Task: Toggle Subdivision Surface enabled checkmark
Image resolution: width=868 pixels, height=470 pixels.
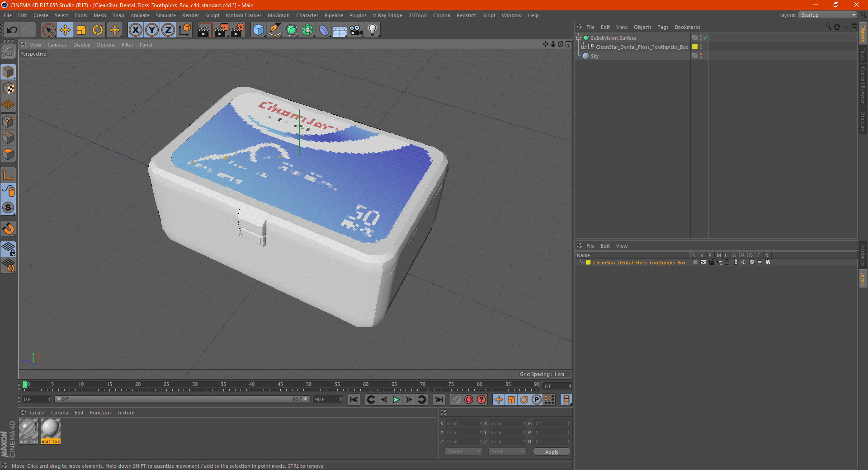Action: (705, 38)
